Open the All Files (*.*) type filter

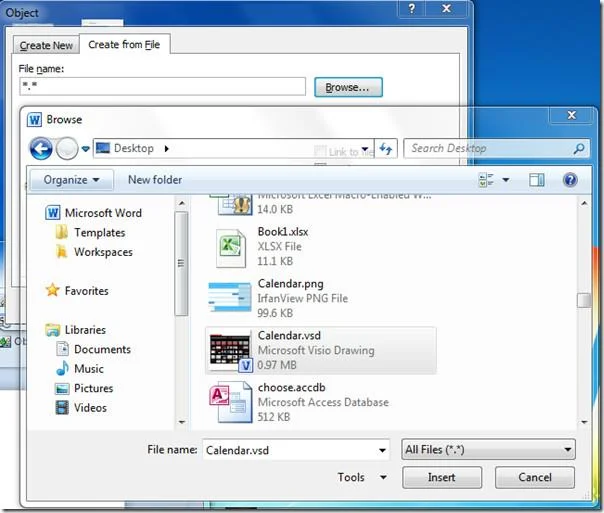488,449
